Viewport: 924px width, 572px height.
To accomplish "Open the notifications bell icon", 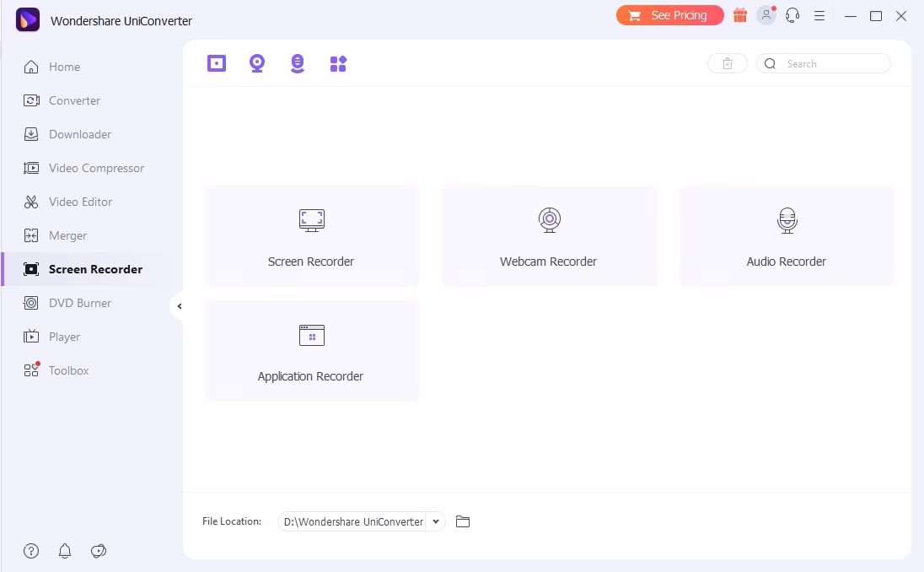I will pyautogui.click(x=65, y=551).
